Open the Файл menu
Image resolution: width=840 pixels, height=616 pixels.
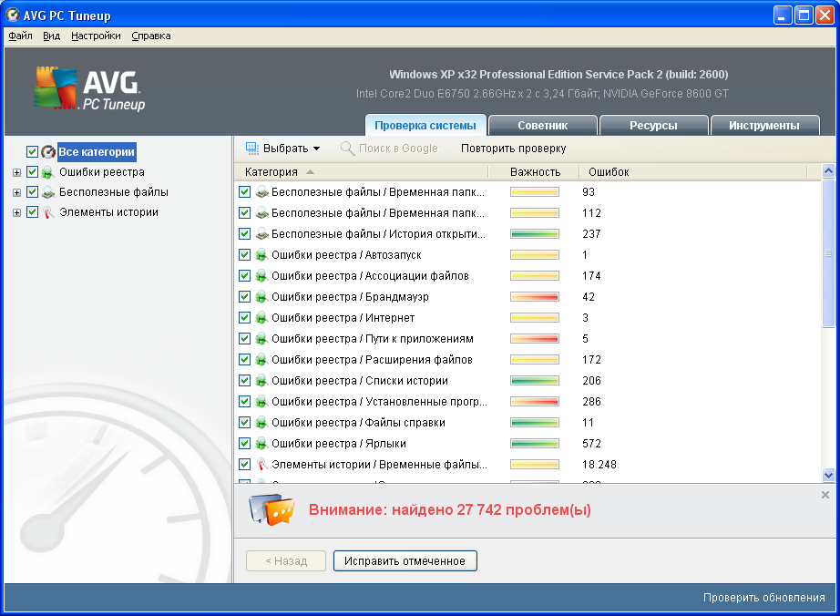pos(20,36)
